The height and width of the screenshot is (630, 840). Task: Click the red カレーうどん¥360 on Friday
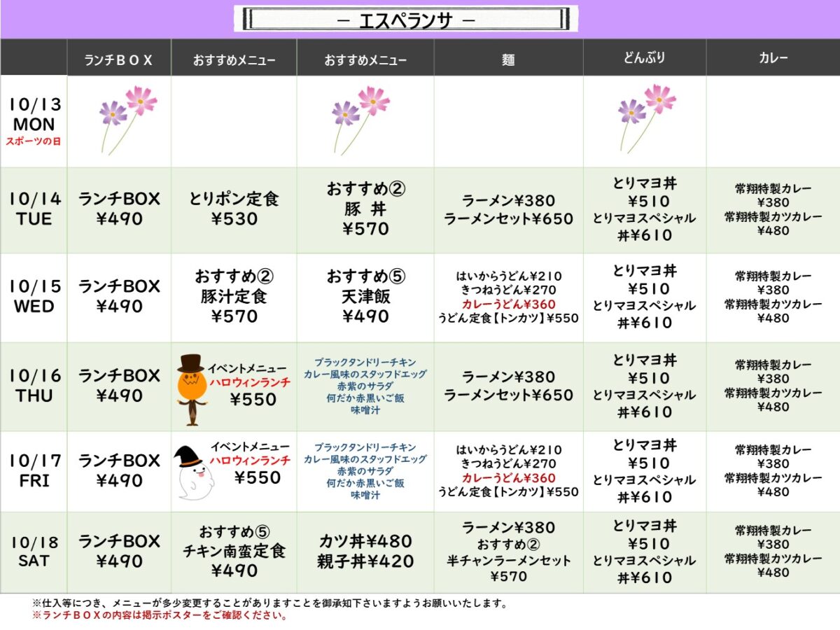(508, 478)
